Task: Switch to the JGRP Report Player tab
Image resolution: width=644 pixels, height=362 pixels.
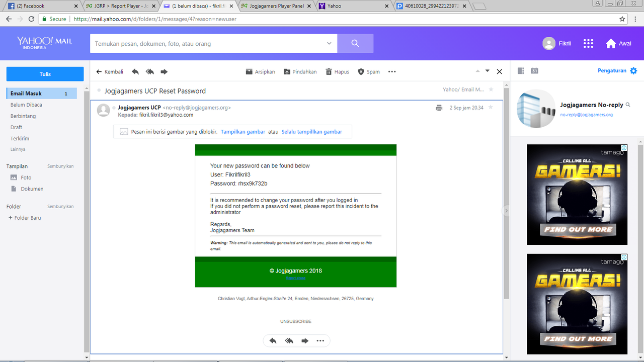Action: (122, 6)
